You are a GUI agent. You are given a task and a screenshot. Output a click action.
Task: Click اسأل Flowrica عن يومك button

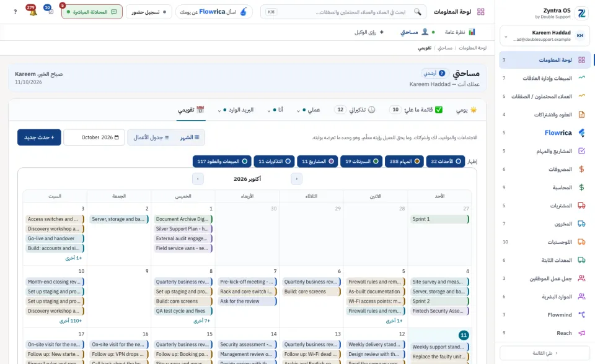[214, 12]
